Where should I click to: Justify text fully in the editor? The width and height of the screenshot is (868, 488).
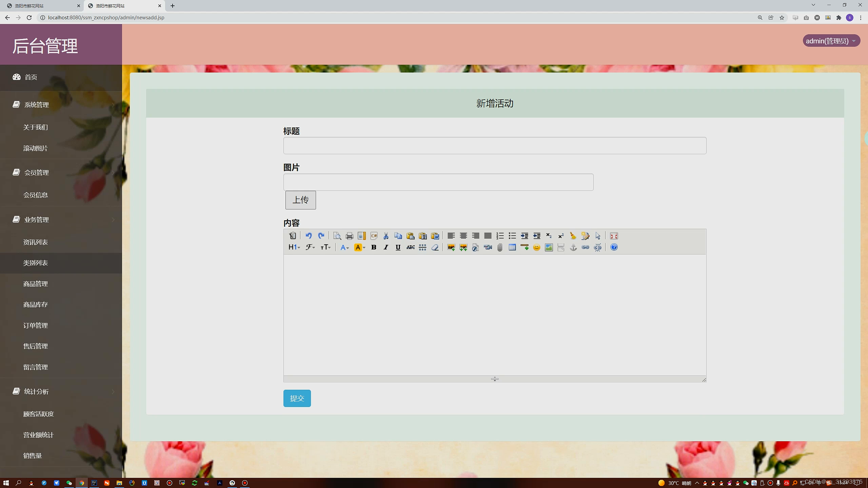click(488, 236)
